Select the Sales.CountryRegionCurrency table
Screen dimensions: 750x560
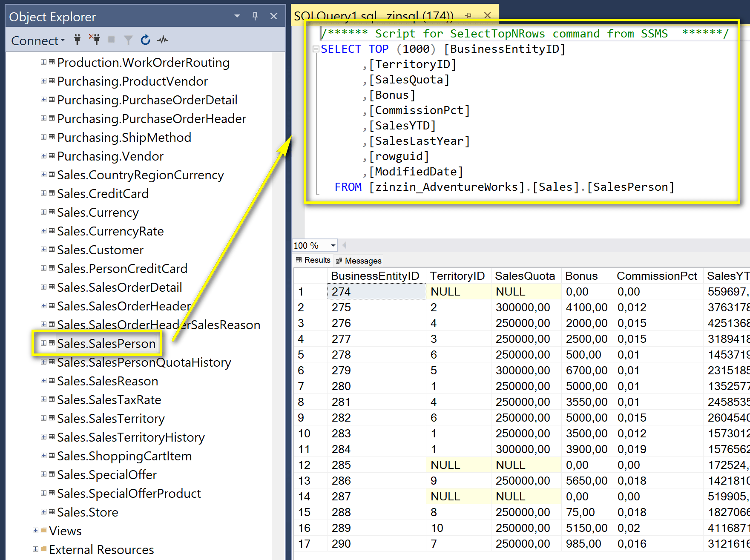click(x=141, y=175)
